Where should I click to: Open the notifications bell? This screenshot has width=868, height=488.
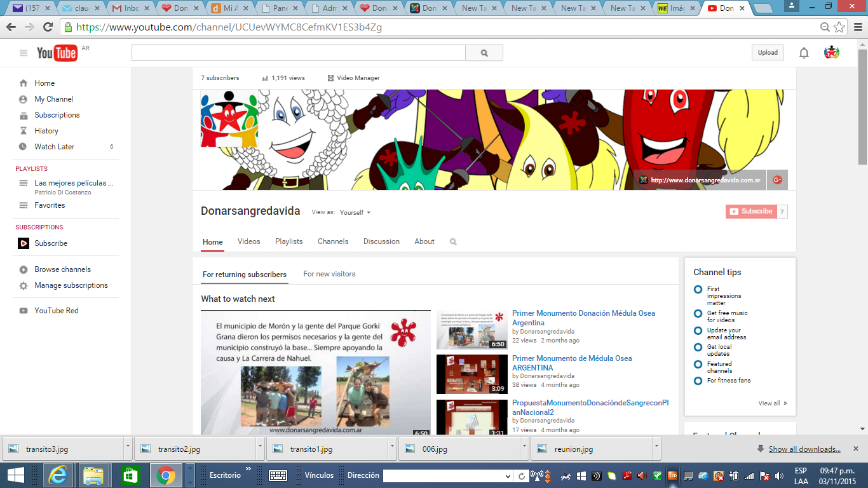point(804,53)
